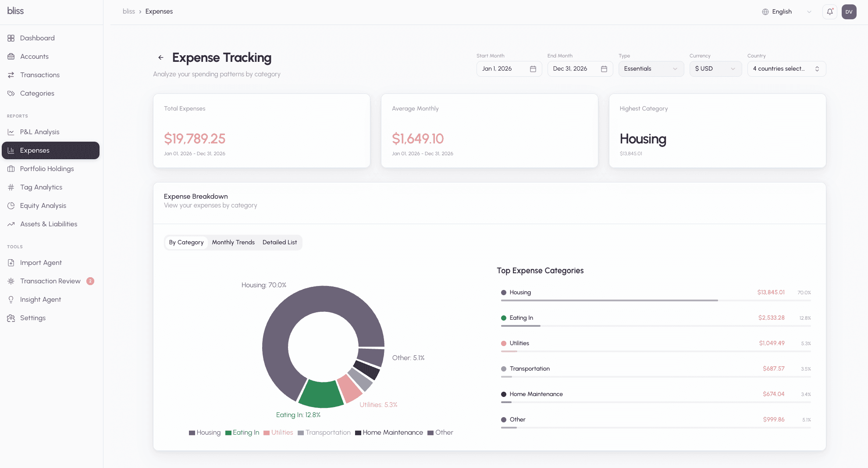Click the back arrow next to Expense Tracking
Image resolution: width=868 pixels, height=468 pixels.
coord(160,57)
